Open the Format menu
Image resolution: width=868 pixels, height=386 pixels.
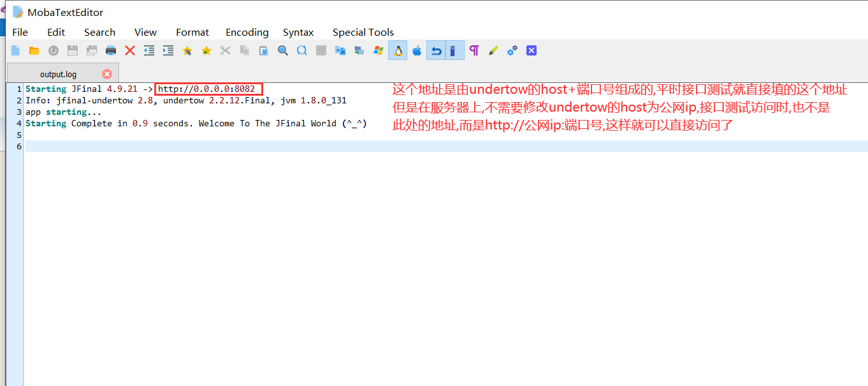tap(192, 32)
